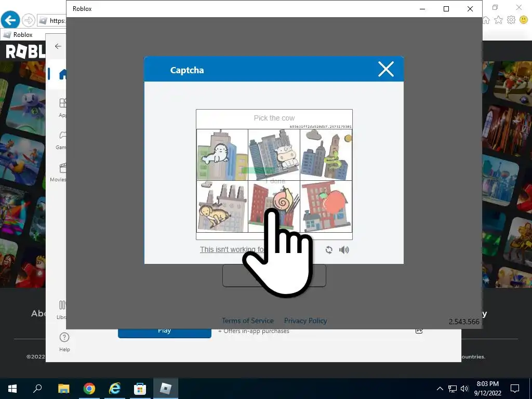Open Library in the Roblox sidebar
This screenshot has width=532, height=399.
62,310
